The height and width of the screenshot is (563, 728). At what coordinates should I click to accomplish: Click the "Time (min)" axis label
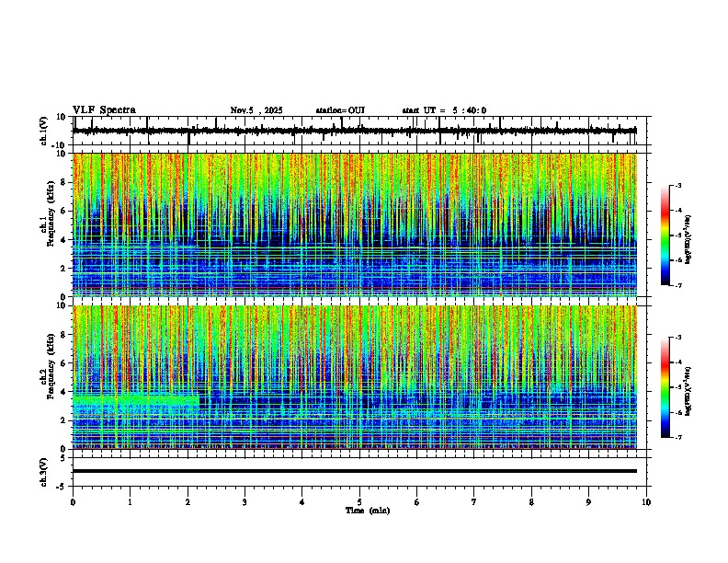368,511
